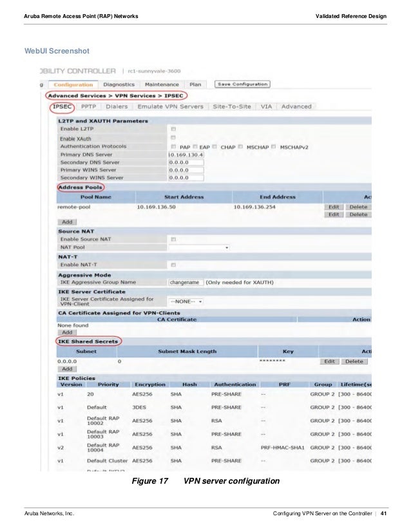Click the Primary DNS Server field
411x532 pixels.
(186, 155)
